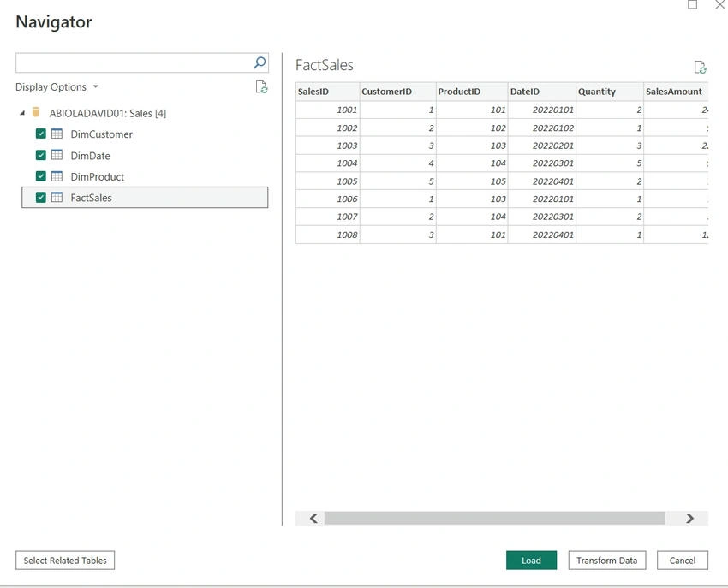This screenshot has width=728, height=588.
Task: Click the FactSales table icon
Action: pyautogui.click(x=57, y=197)
